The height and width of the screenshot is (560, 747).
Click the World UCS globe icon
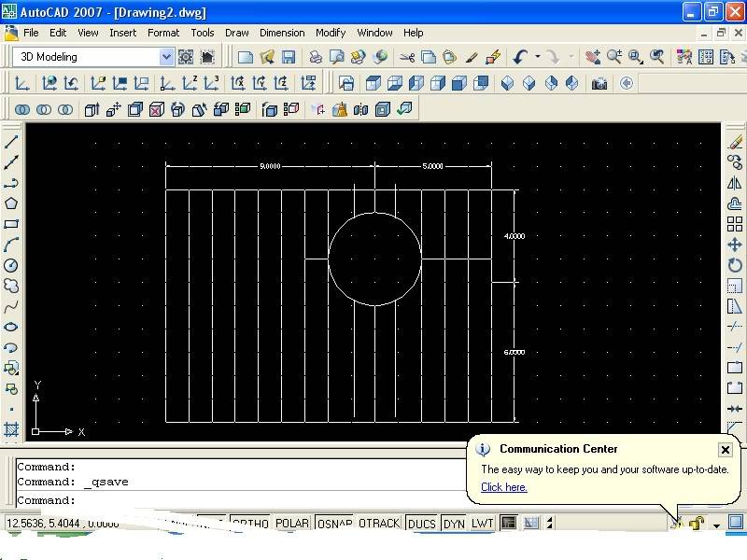pyautogui.click(x=49, y=84)
